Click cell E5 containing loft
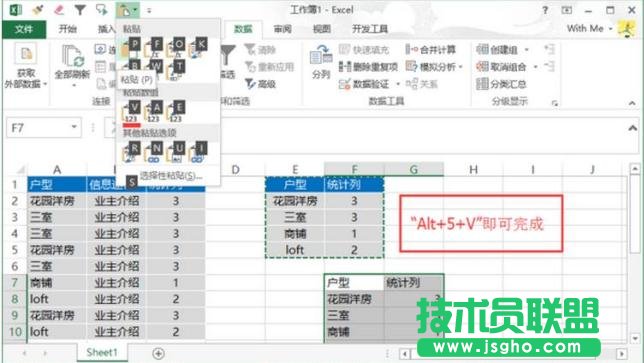Image resolution: width=644 pixels, height=363 pixels. click(295, 250)
